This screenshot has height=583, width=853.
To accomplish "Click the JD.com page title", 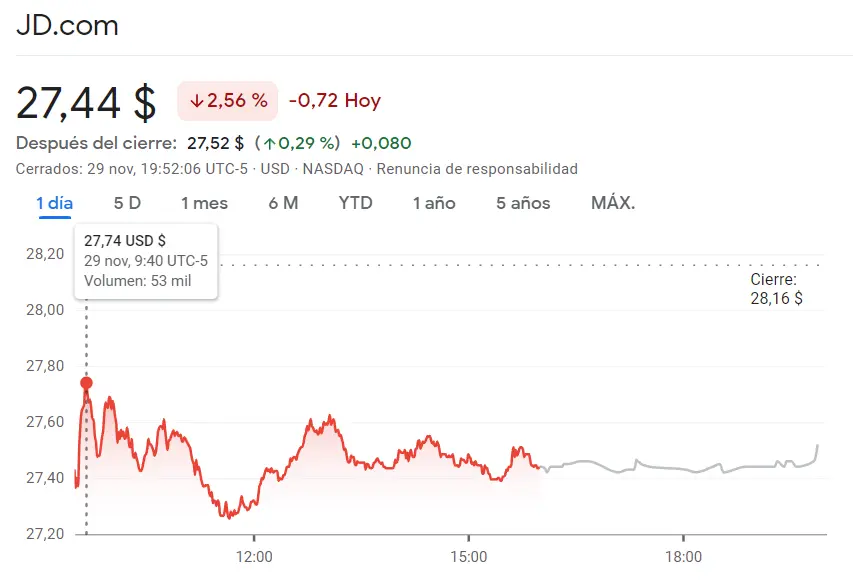I will [66, 26].
